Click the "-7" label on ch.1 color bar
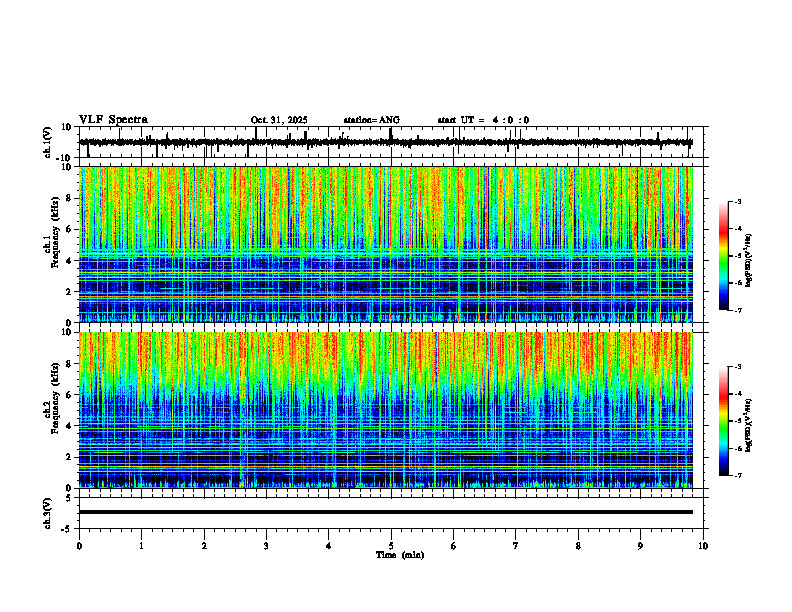The height and width of the screenshot is (612, 792). [738, 310]
